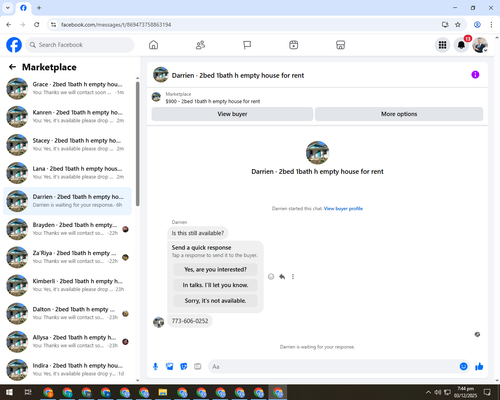Add emoji reaction to Darrien's message
Viewport: 500px width, 400px height.
tap(271, 276)
